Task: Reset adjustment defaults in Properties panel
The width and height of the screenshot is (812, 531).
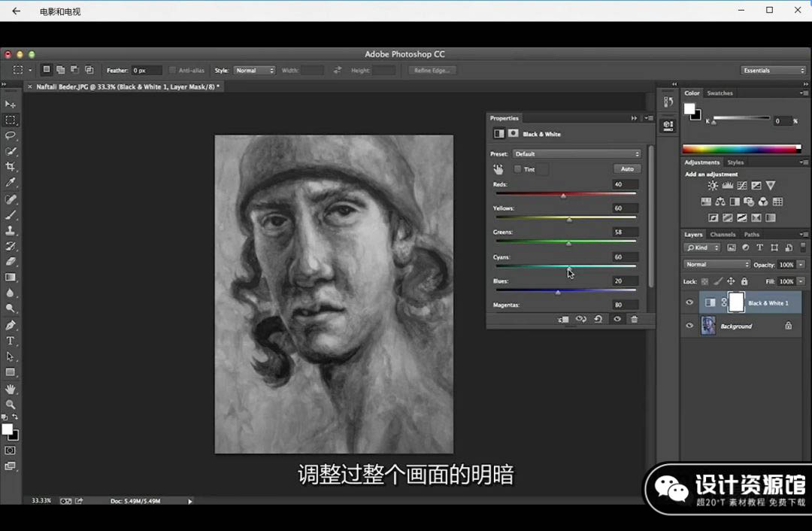Action: click(x=598, y=319)
